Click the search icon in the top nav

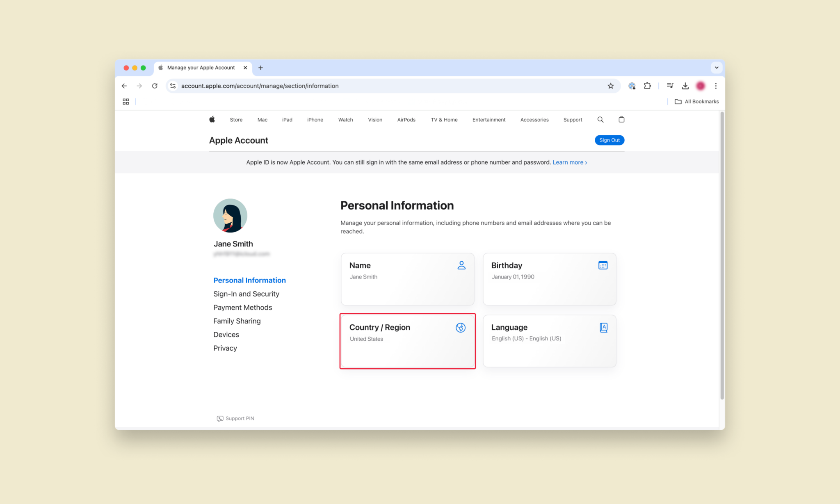pos(600,119)
